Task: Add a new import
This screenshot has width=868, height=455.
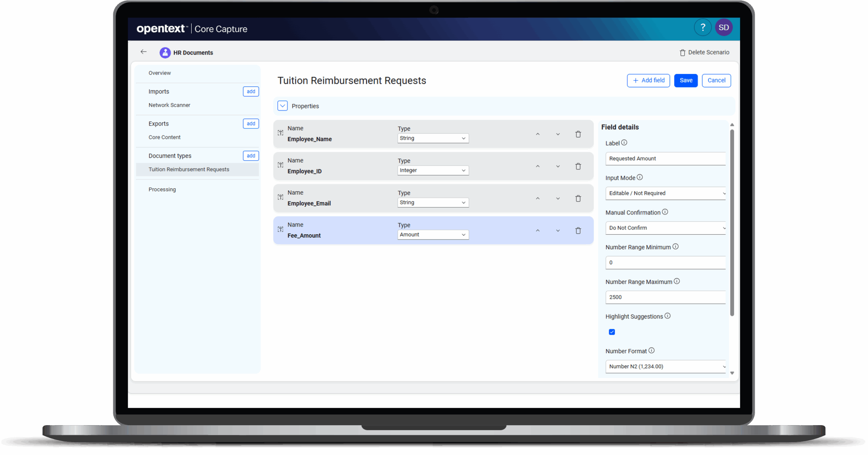Action: point(251,92)
